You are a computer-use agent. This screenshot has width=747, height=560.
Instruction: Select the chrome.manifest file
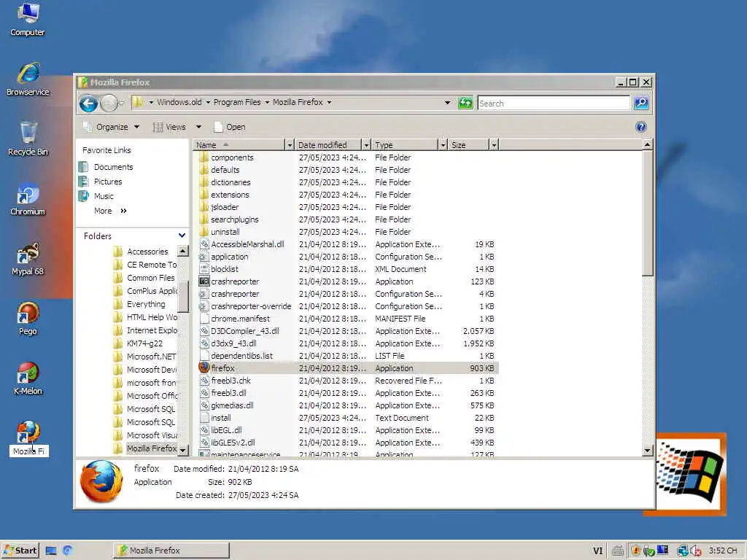pos(240,319)
